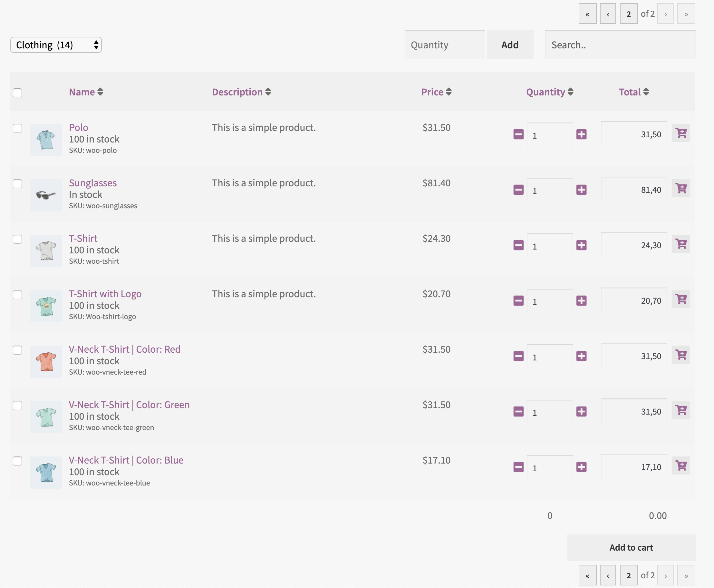Increase T-Shirt quantity with plus icon

coord(581,245)
